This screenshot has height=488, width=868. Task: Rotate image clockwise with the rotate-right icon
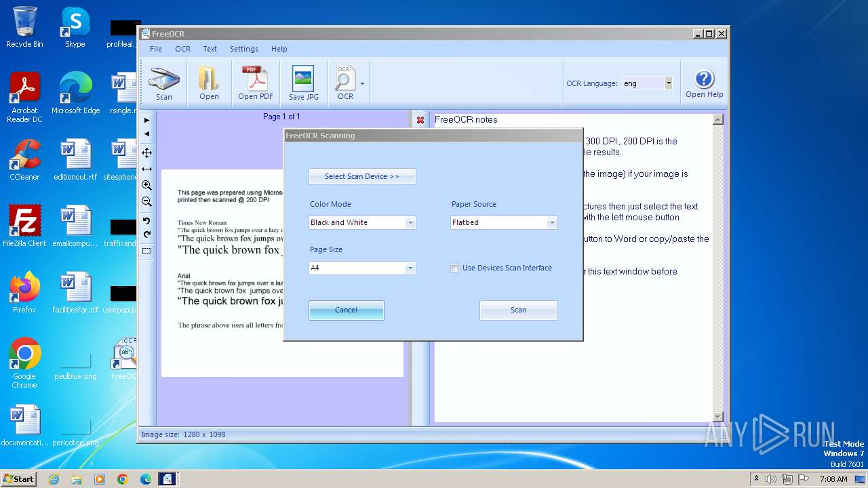[146, 235]
